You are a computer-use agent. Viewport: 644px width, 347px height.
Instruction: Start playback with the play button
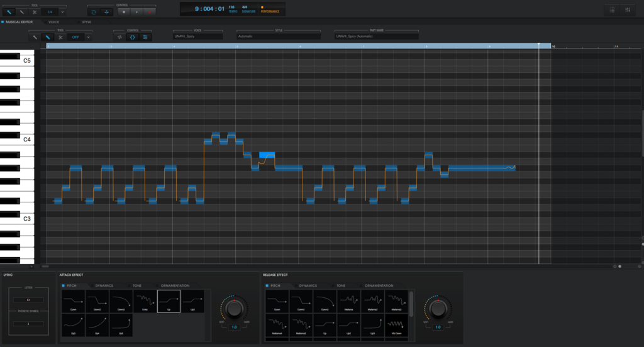tap(136, 12)
